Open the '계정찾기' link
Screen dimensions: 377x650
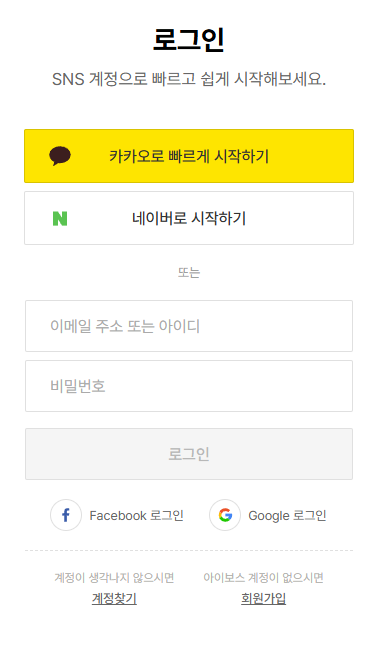coord(114,599)
